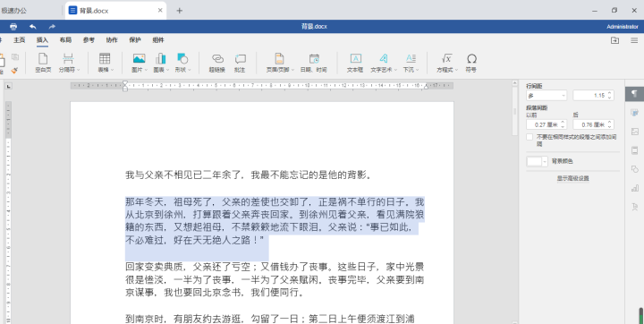644x324 pixels.
Task: Add a comment (批注)
Action: (240, 63)
